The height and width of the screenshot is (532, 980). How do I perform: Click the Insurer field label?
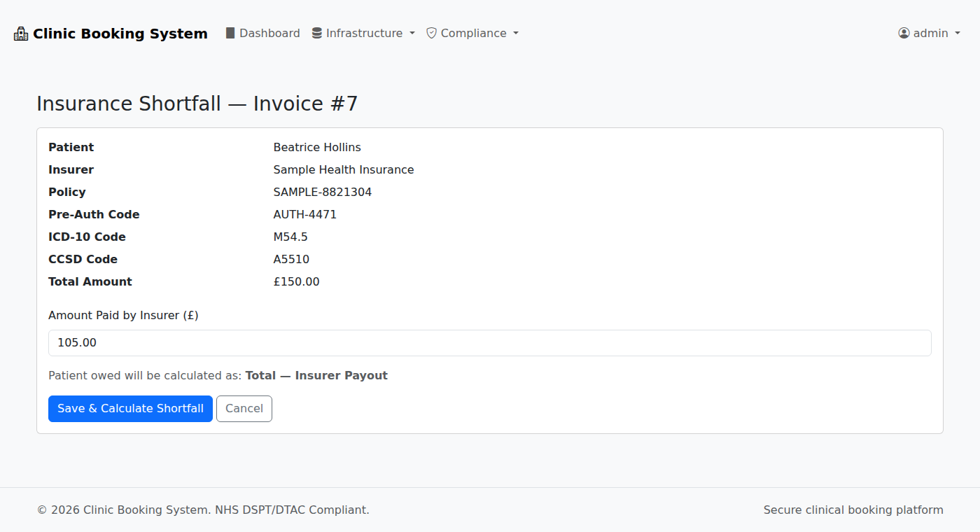pyautogui.click(x=71, y=169)
